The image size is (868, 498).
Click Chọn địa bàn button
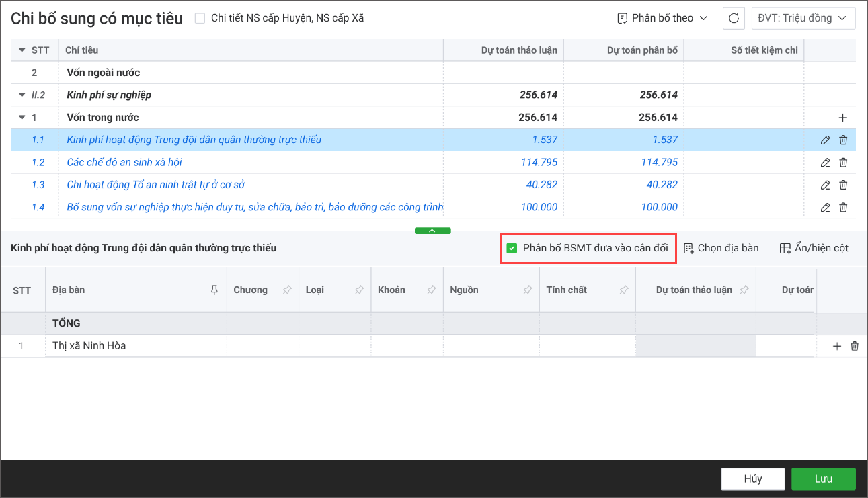pos(721,248)
